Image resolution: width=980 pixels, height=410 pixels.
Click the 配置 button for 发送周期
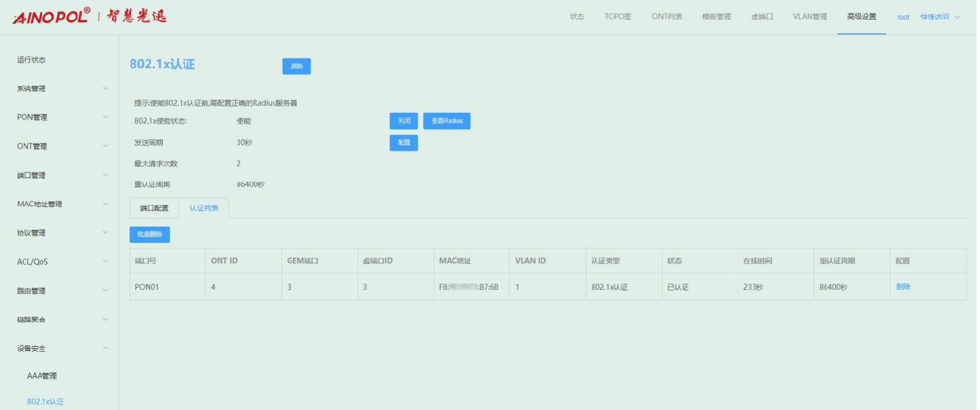(404, 143)
